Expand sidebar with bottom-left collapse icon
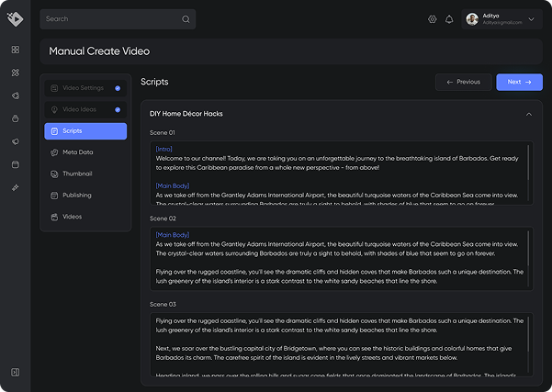 click(15, 372)
